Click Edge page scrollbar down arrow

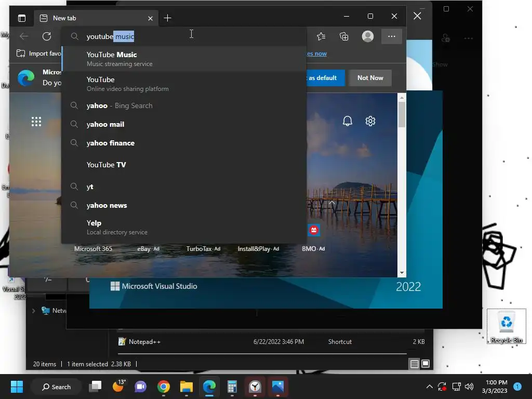pyautogui.click(x=402, y=273)
